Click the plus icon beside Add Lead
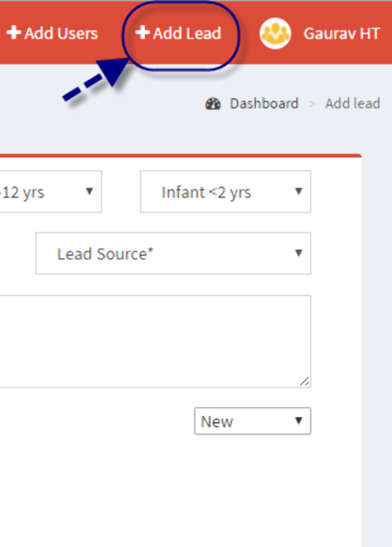Viewport: 392px width, 547px height. click(142, 33)
